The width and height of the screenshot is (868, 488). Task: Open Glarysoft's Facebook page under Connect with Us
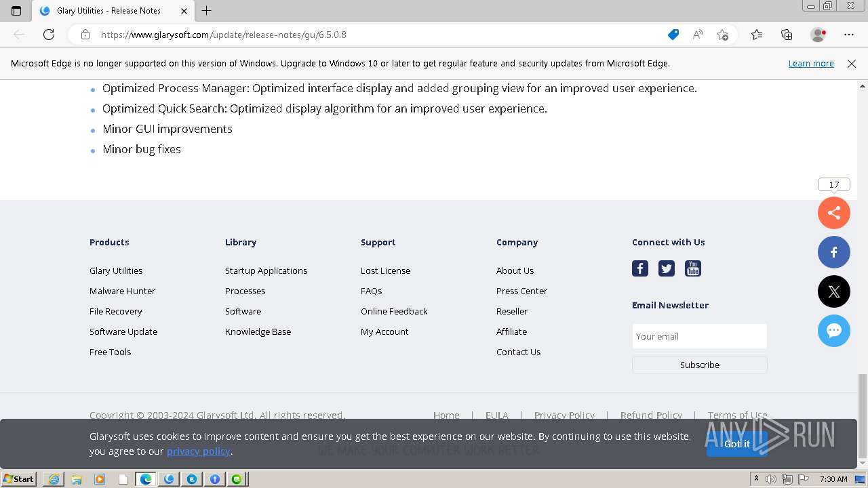(x=640, y=268)
